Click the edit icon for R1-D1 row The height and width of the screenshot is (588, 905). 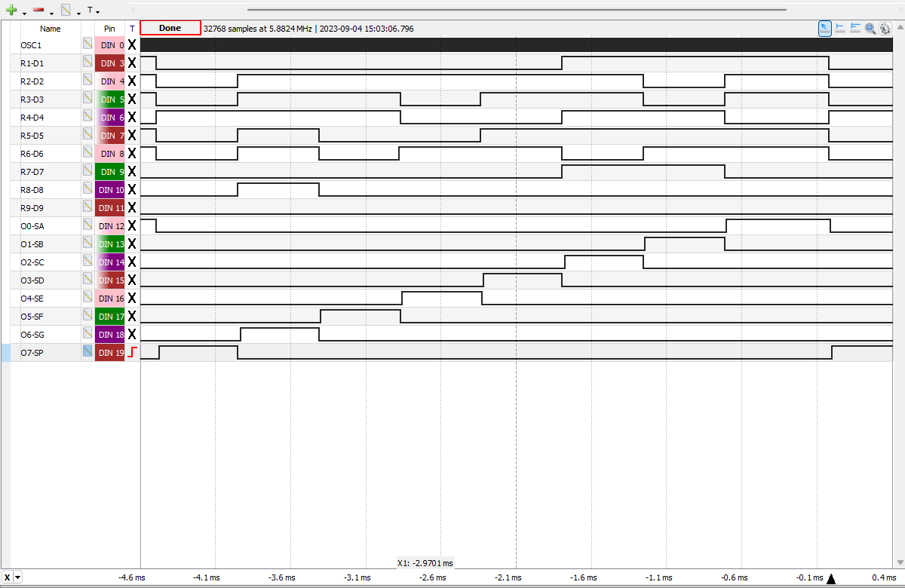point(88,63)
